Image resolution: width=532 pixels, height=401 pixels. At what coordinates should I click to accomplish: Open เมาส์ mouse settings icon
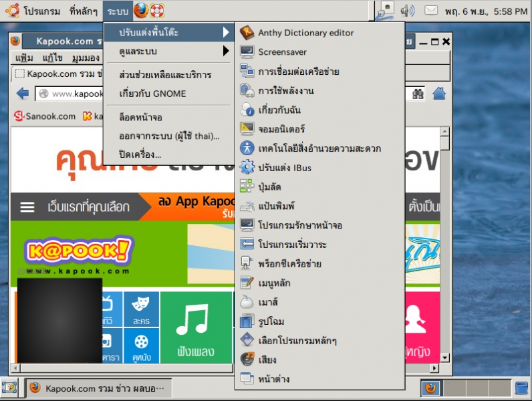tap(247, 301)
